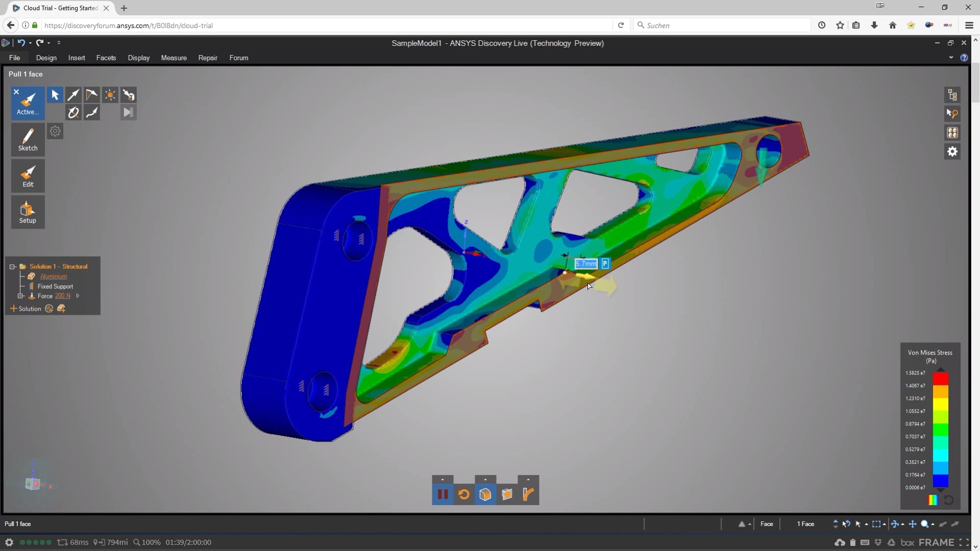
Task: Toggle the solid body display cube
Action: [485, 494]
